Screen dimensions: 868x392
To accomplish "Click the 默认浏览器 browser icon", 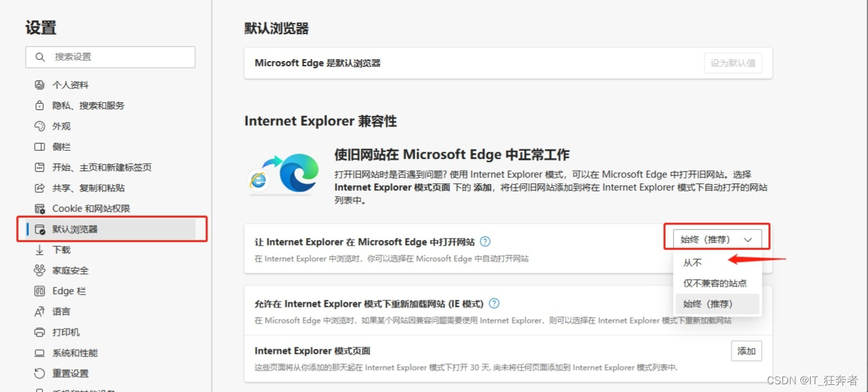I will (x=40, y=229).
